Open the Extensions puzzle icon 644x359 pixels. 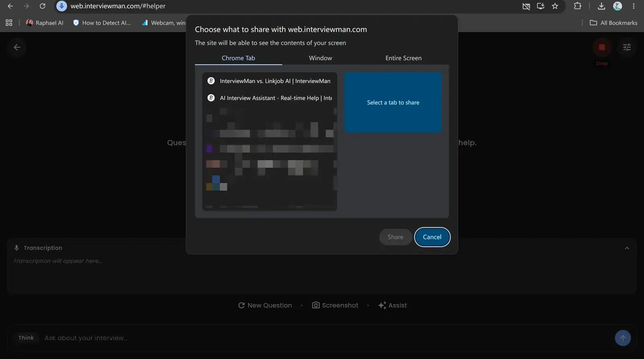coord(578,6)
